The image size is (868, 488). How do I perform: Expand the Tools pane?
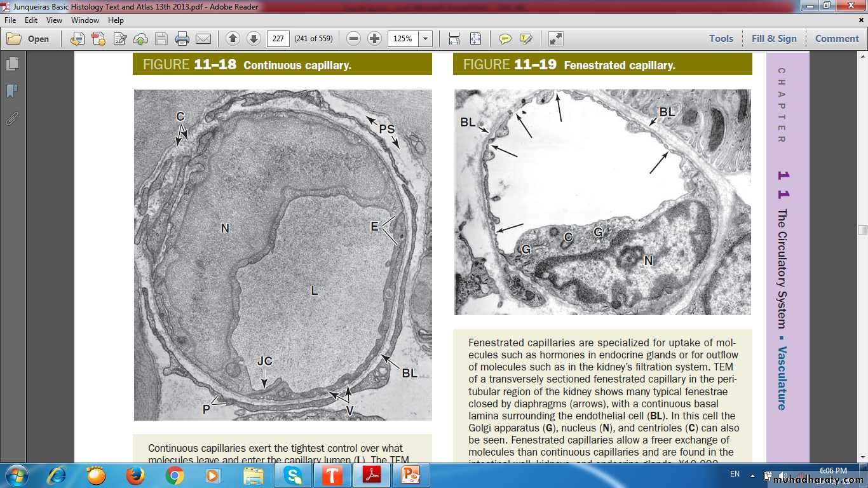[721, 38]
